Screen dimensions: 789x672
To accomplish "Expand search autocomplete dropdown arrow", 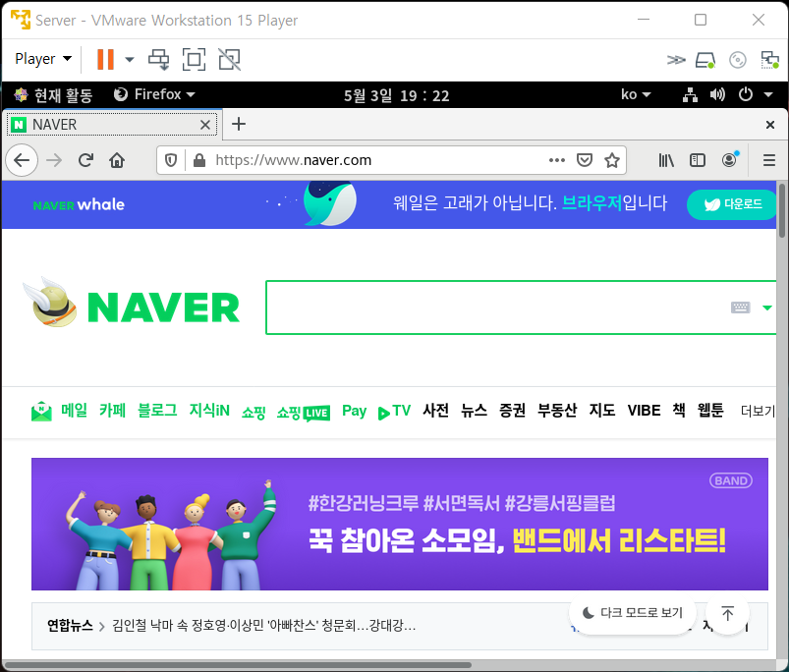I will [x=766, y=308].
